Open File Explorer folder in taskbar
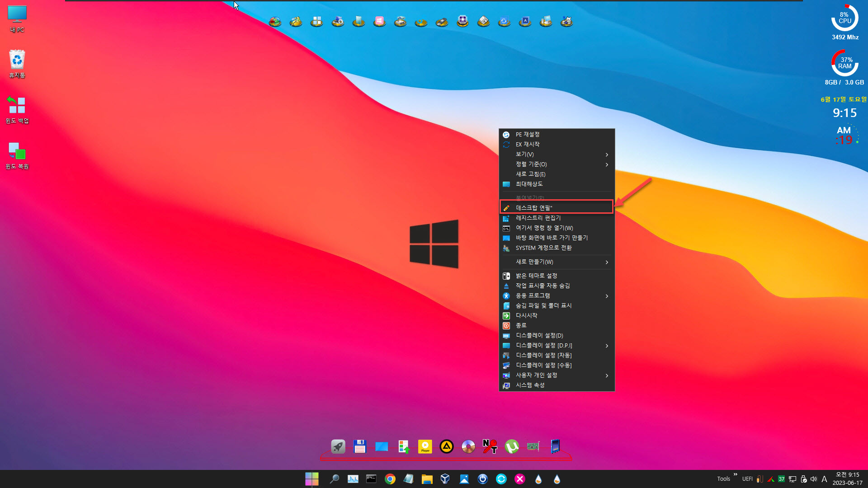Image resolution: width=868 pixels, height=488 pixels. (427, 479)
